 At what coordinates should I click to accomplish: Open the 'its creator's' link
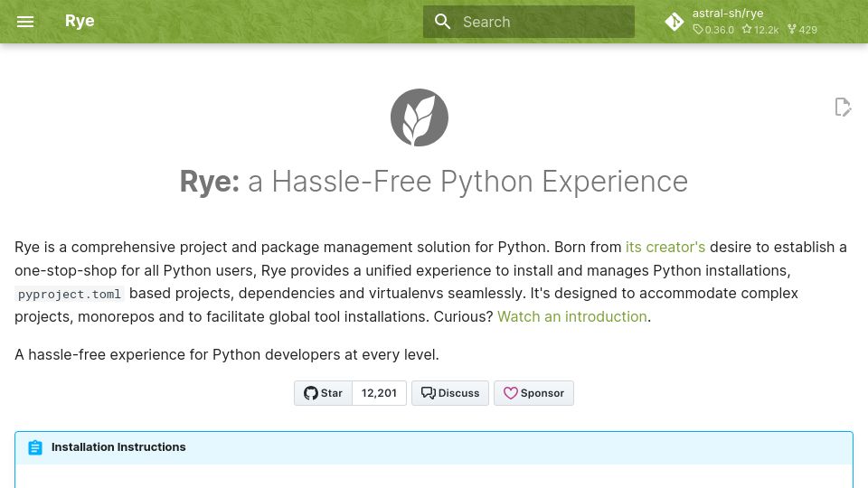pos(665,247)
